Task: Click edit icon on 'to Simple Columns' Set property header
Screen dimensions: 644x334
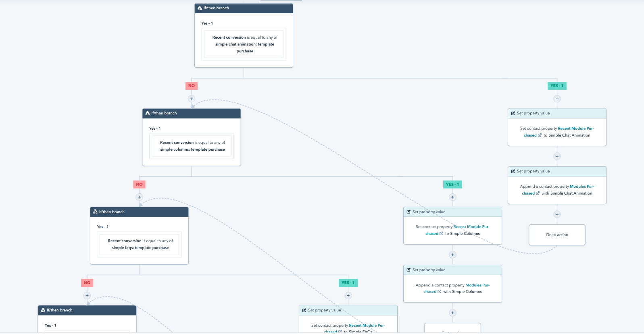Action: pyautogui.click(x=408, y=212)
